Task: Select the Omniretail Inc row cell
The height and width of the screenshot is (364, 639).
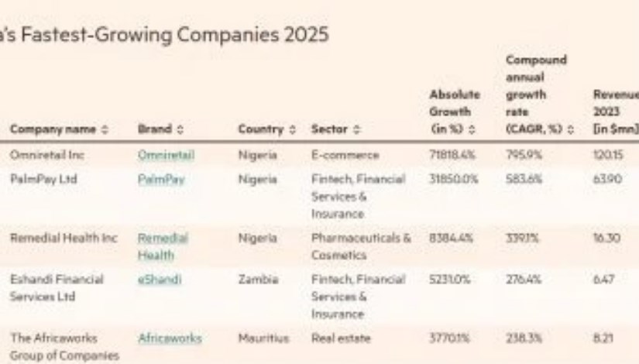Action: 47,155
